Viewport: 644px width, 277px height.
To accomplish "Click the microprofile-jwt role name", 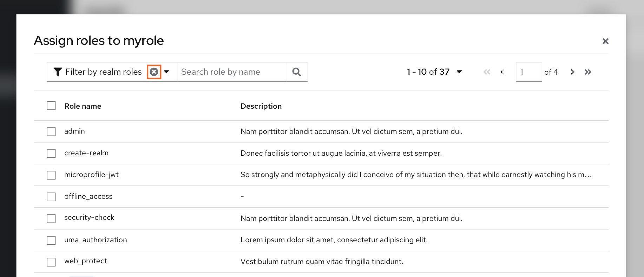I will point(91,175).
